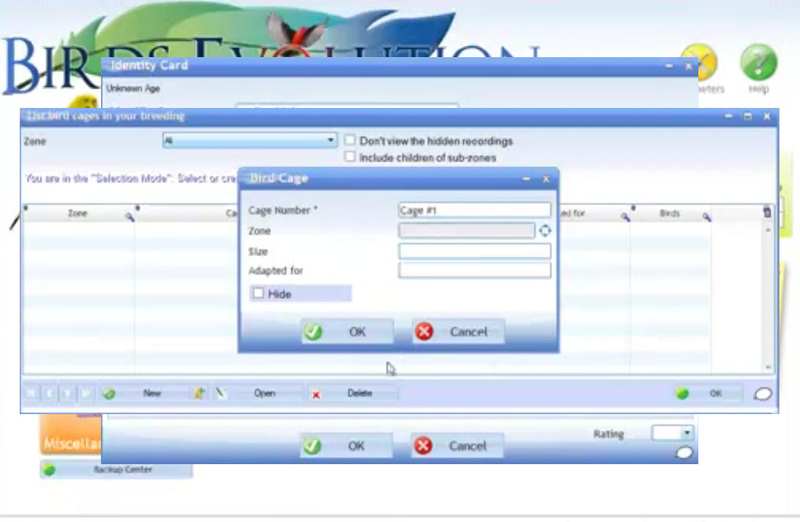Click the scroll up arrow of cage list
This screenshot has width=800, height=522.
(x=768, y=231)
